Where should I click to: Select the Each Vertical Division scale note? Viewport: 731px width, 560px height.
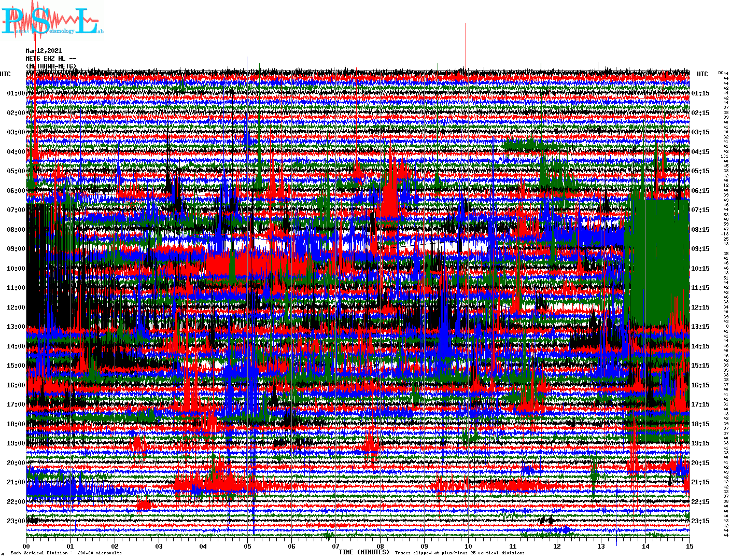click(x=66, y=553)
